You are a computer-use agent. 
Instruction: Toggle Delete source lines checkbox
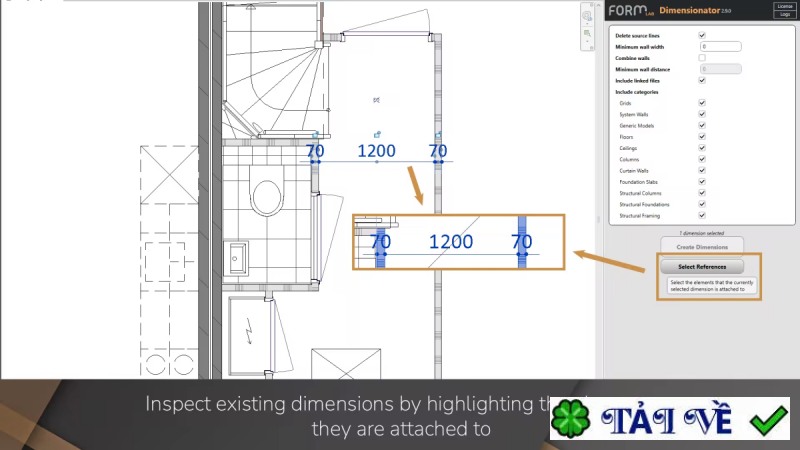pyautogui.click(x=702, y=35)
